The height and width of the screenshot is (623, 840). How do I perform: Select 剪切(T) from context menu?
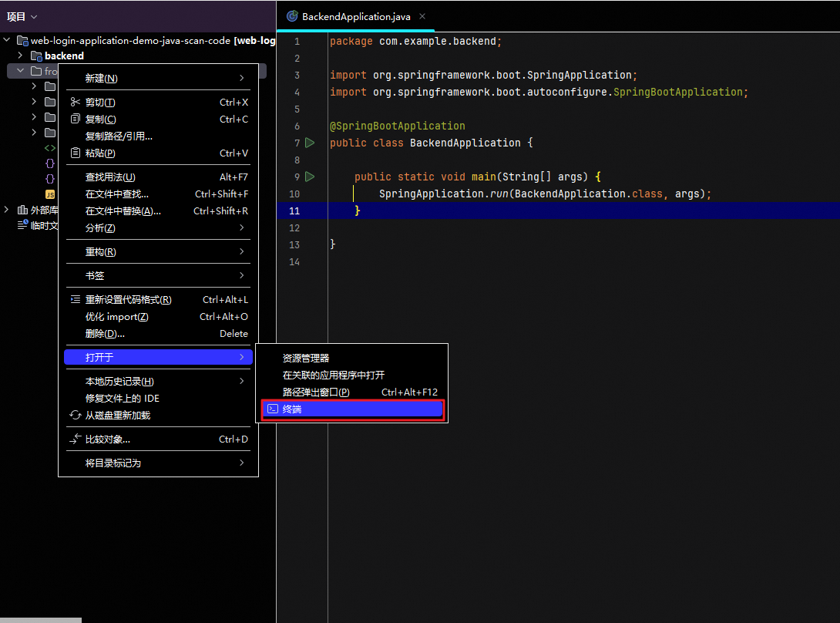[x=158, y=103]
